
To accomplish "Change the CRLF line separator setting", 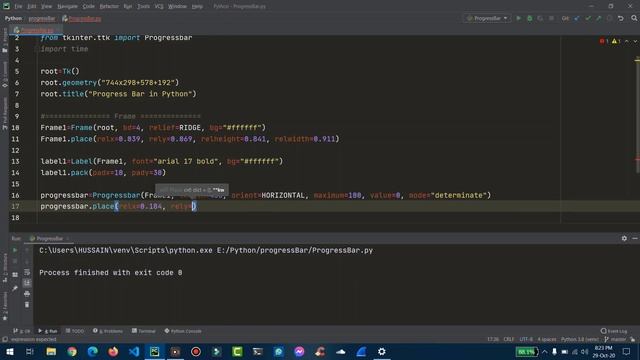I will 509,340.
